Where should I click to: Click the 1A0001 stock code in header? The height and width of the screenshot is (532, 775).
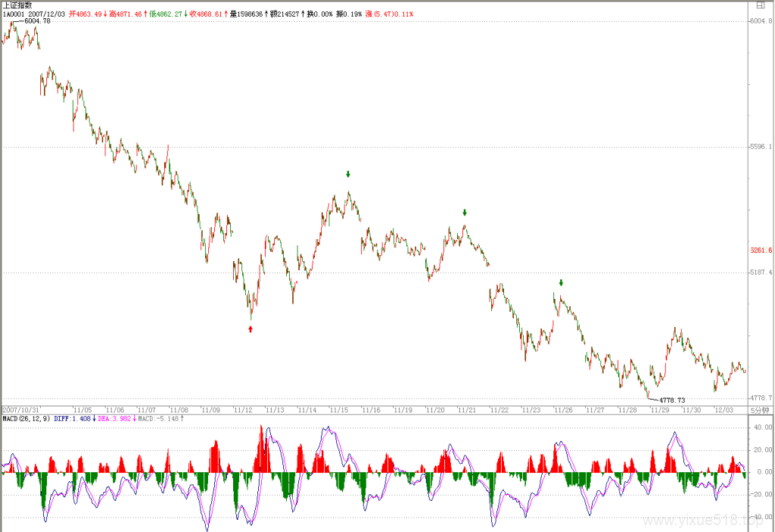pyautogui.click(x=14, y=14)
